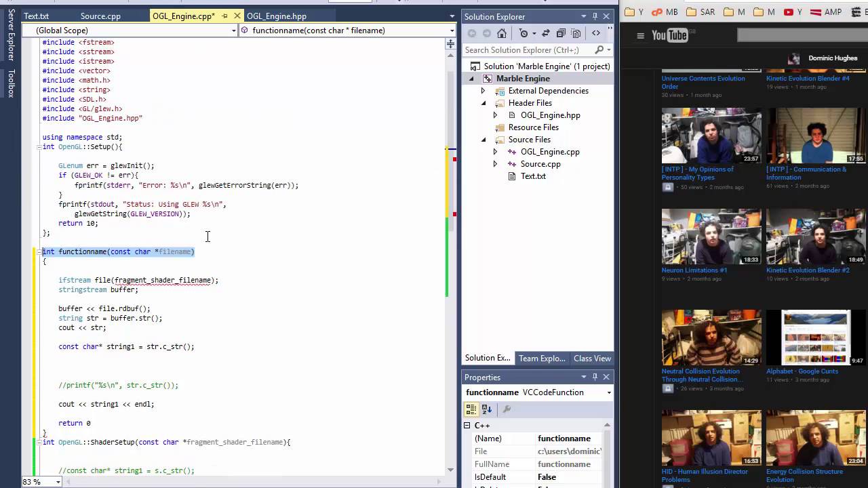
Task: Open the MB cPanel bookmark
Action: point(665,12)
